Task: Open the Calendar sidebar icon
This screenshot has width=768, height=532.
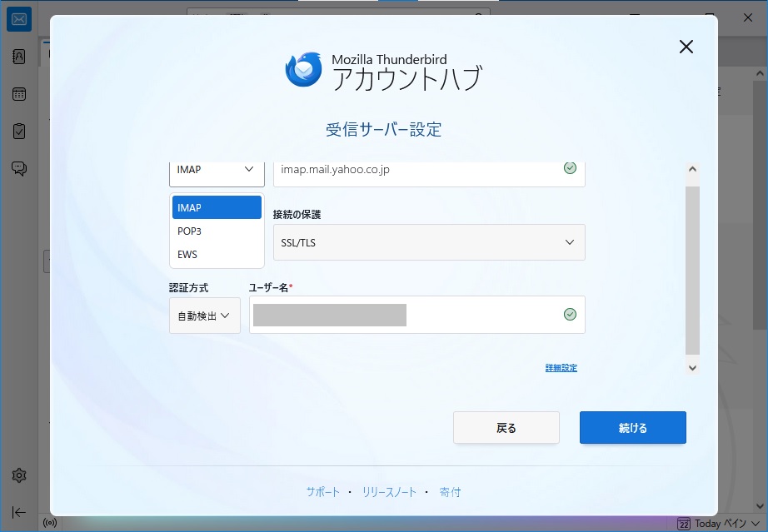Action: click(x=19, y=94)
